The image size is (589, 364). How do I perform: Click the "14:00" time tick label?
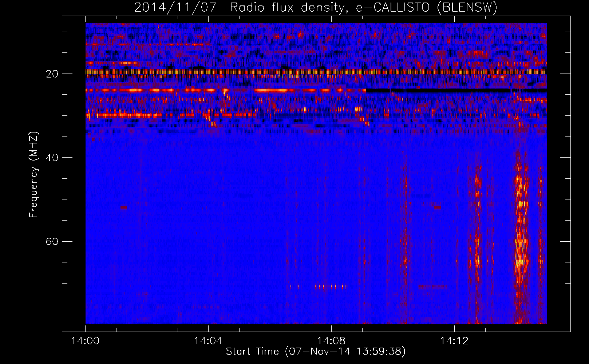(x=85, y=341)
